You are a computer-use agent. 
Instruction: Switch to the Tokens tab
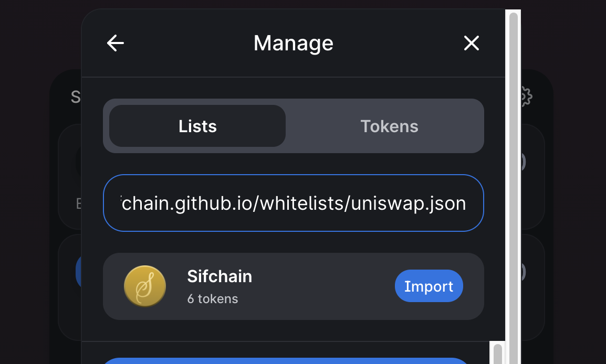389,126
